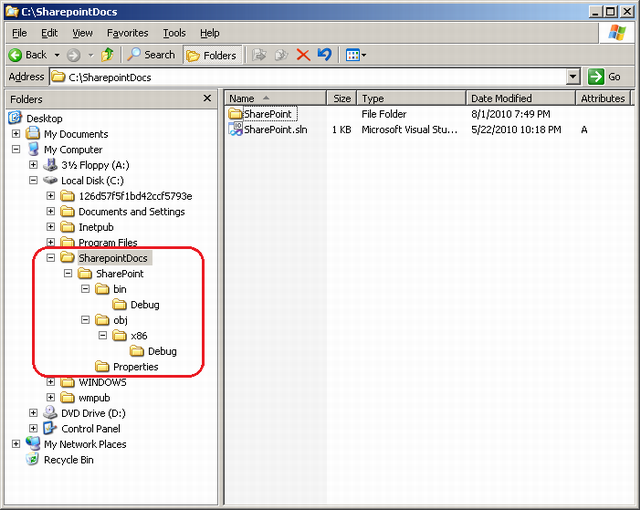Click the red Delete X icon
The height and width of the screenshot is (510, 640).
point(303,55)
